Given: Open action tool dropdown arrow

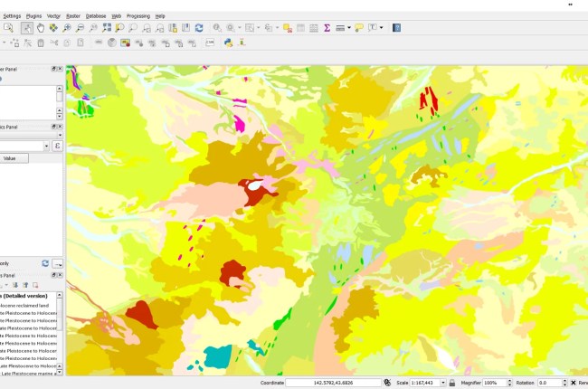Looking at the screenshot, I should [x=240, y=28].
